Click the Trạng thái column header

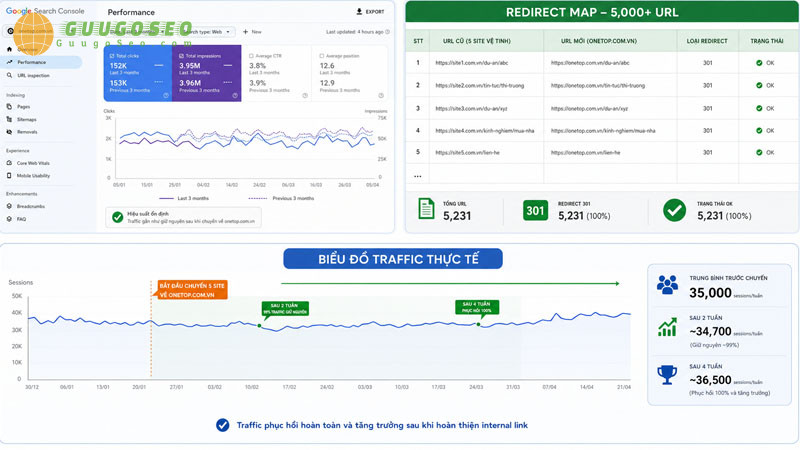[766, 41]
